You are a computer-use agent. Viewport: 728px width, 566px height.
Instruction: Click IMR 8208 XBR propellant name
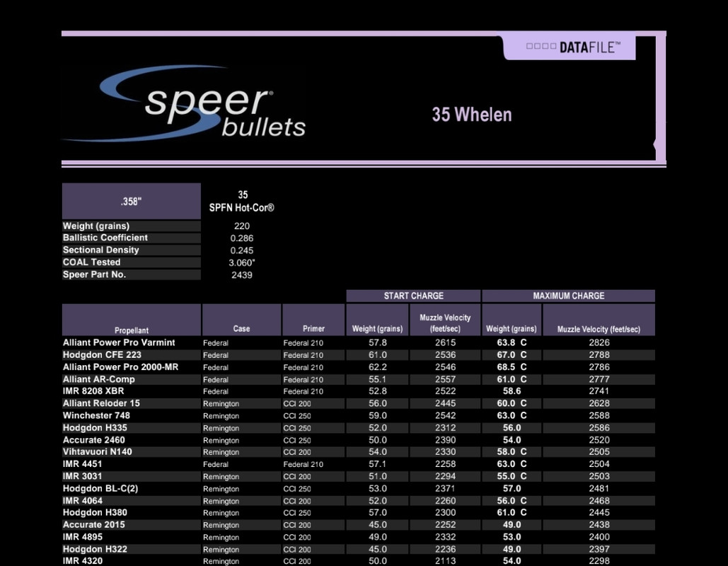click(x=93, y=391)
